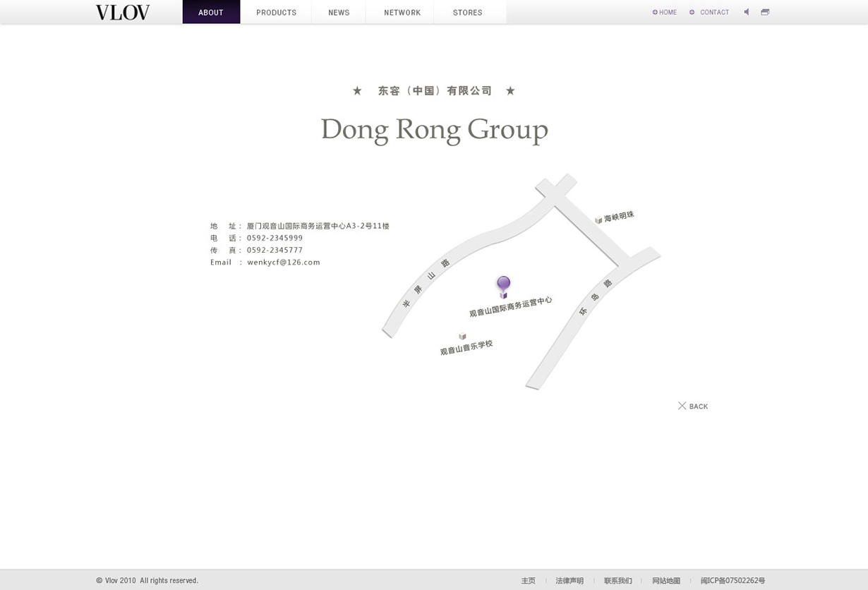Open the 法律声明 footer link
The image size is (868, 590).
[x=569, y=581]
